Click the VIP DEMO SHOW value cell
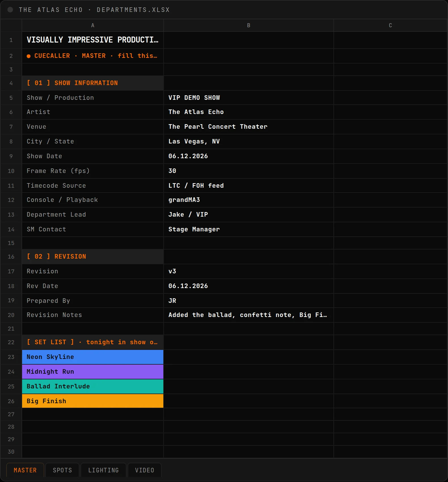Screen dimensions: 448x482 pyautogui.click(x=249, y=98)
